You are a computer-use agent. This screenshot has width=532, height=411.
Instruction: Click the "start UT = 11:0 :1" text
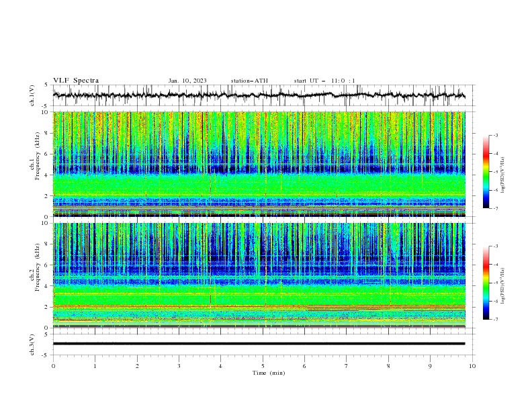pyautogui.click(x=324, y=81)
